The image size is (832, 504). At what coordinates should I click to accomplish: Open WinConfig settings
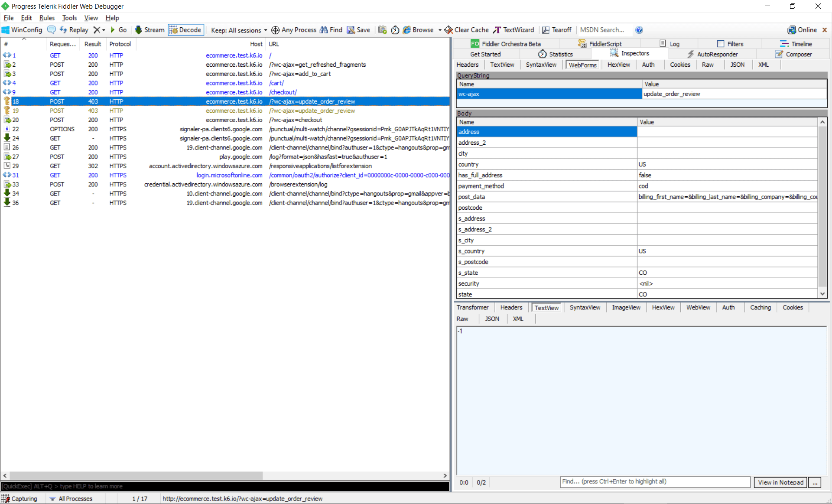coord(22,29)
